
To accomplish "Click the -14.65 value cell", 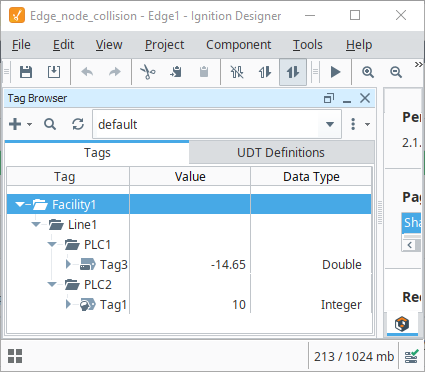I will point(190,264).
